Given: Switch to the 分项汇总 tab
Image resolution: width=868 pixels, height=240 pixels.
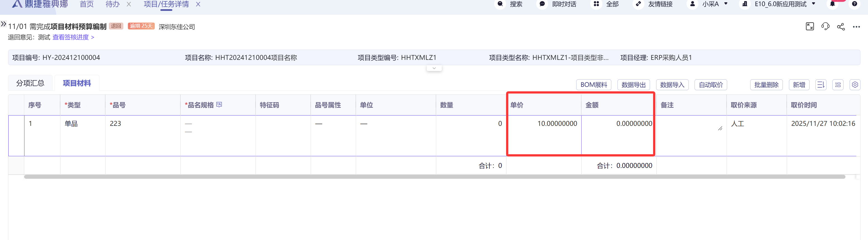Looking at the screenshot, I should pos(30,83).
